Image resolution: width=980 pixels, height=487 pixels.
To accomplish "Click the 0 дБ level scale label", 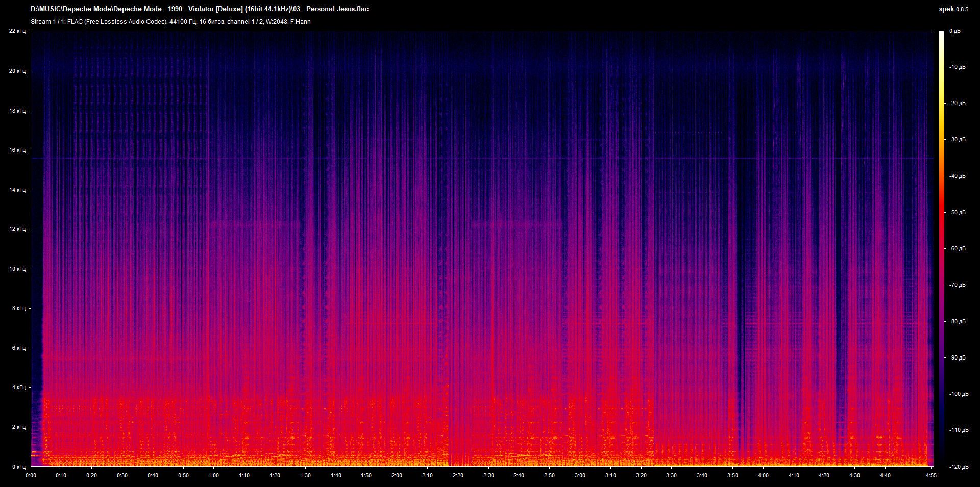I will (954, 31).
